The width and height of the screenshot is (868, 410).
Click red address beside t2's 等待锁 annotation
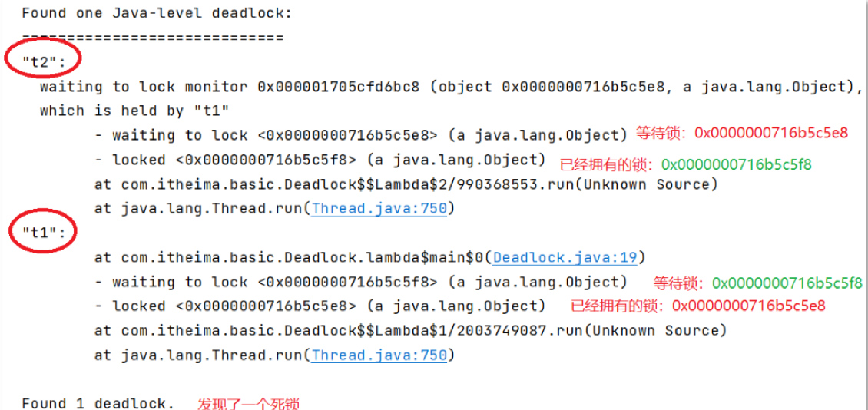(x=771, y=133)
